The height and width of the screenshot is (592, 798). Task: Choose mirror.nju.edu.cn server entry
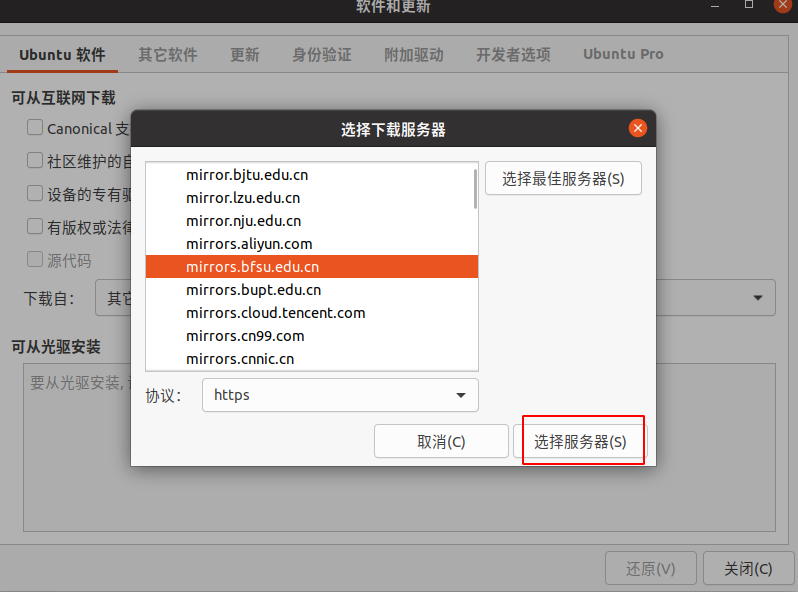(311, 221)
